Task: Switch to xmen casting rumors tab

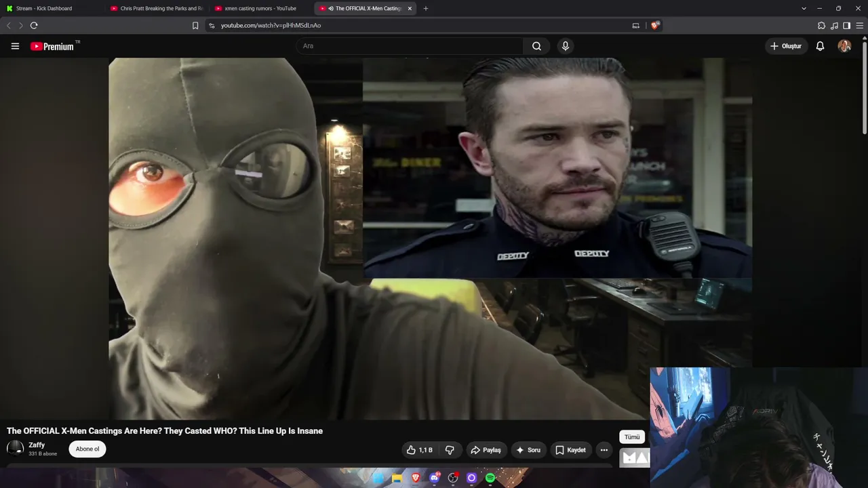Action: tap(261, 8)
